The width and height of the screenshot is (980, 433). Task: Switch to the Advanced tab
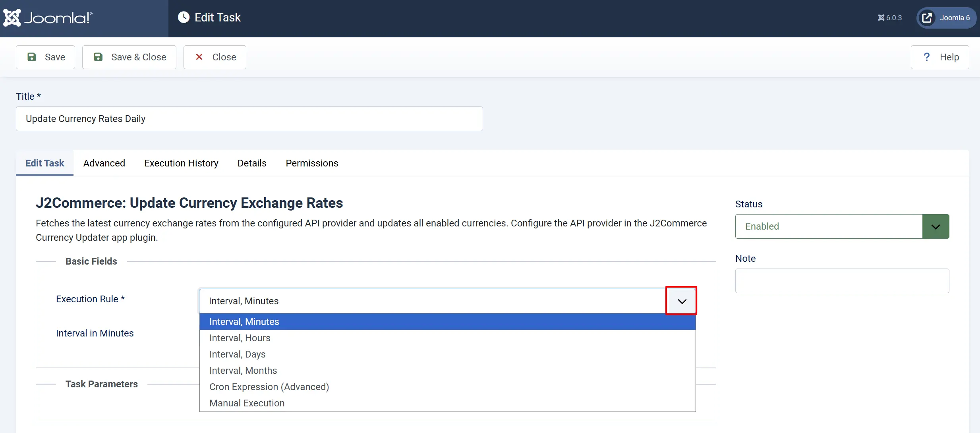104,163
